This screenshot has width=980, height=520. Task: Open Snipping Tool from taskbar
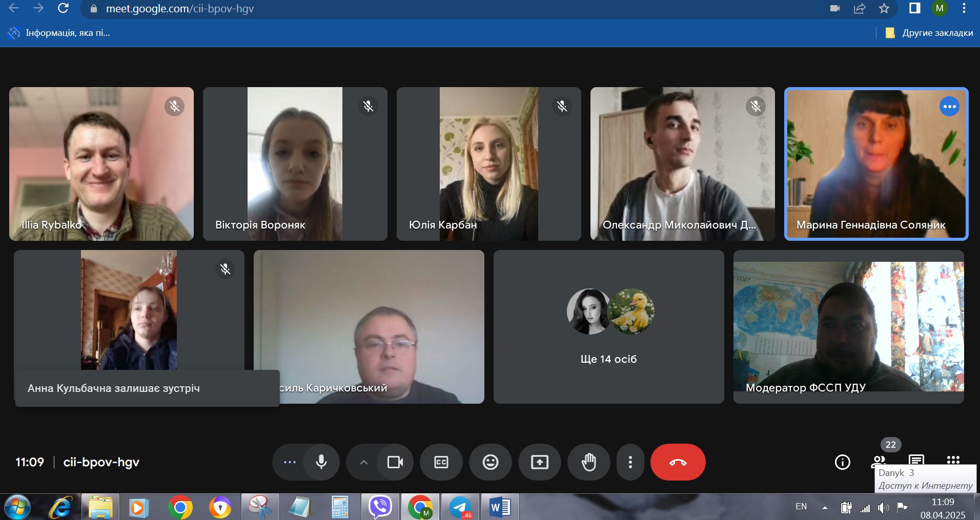[260, 507]
